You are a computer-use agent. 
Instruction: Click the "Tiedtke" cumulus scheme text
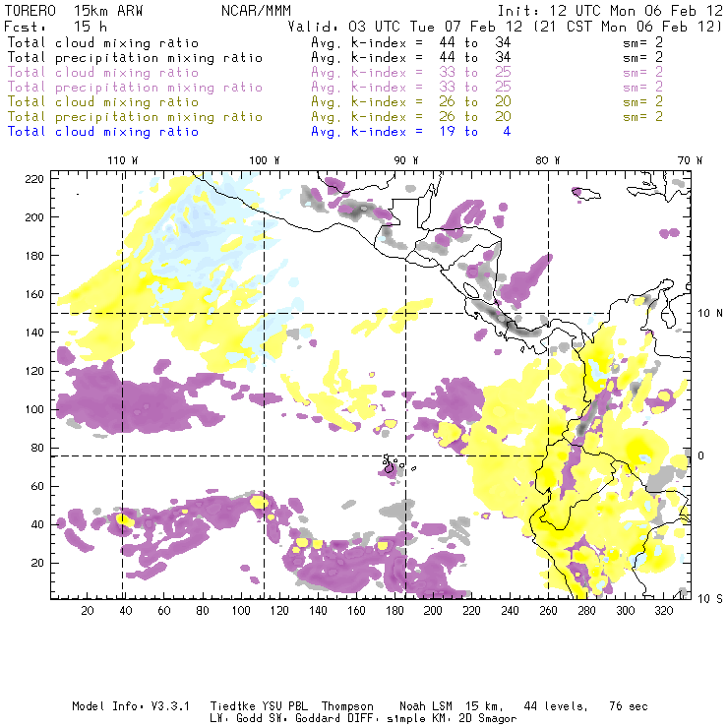pyautogui.click(x=232, y=706)
